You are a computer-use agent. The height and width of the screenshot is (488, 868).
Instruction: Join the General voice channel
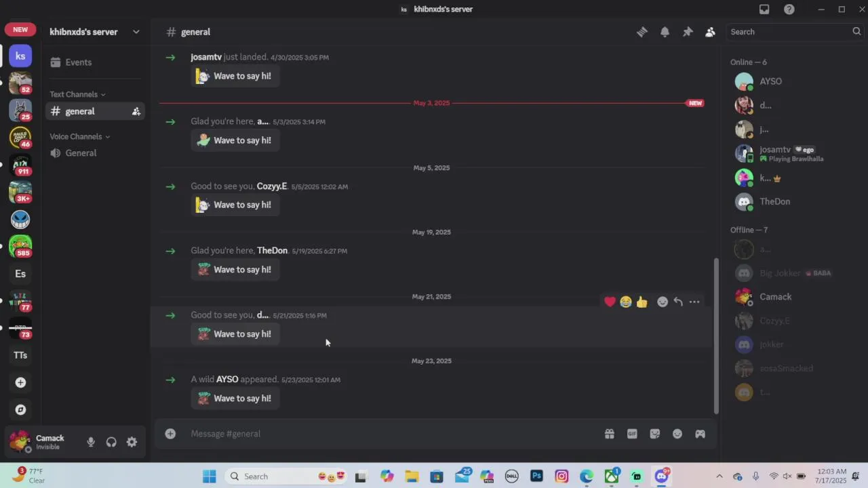(95, 153)
